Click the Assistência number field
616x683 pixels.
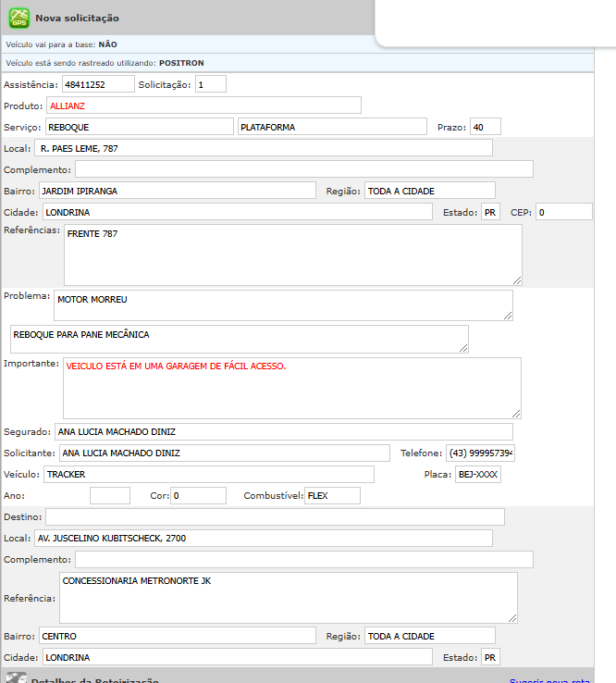98,84
